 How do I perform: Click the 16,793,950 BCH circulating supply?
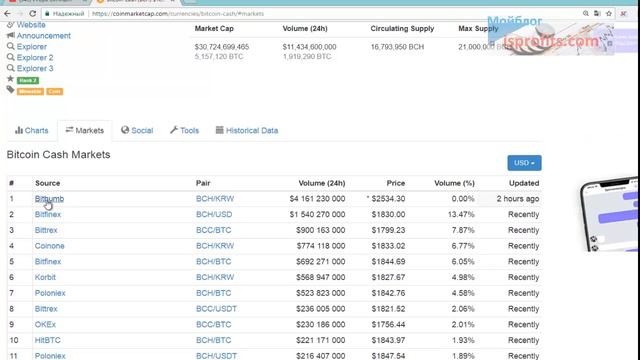[397, 47]
